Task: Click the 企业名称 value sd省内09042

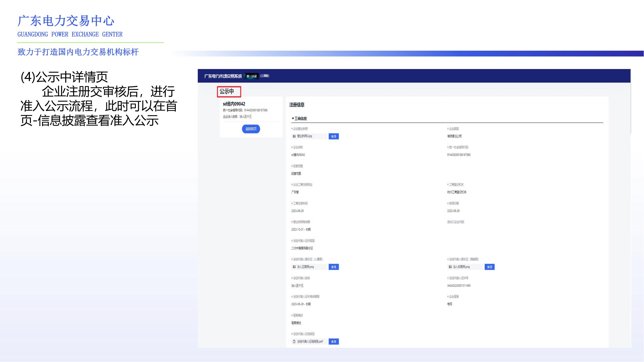Action: (298, 155)
